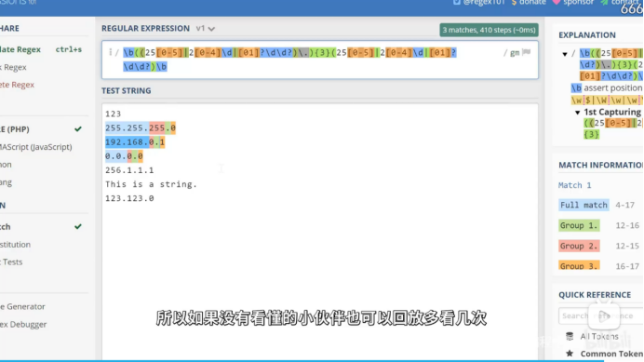Screen dimensions: 644x362
Task: Click Fork Regex in sidebar
Action: 14,67
